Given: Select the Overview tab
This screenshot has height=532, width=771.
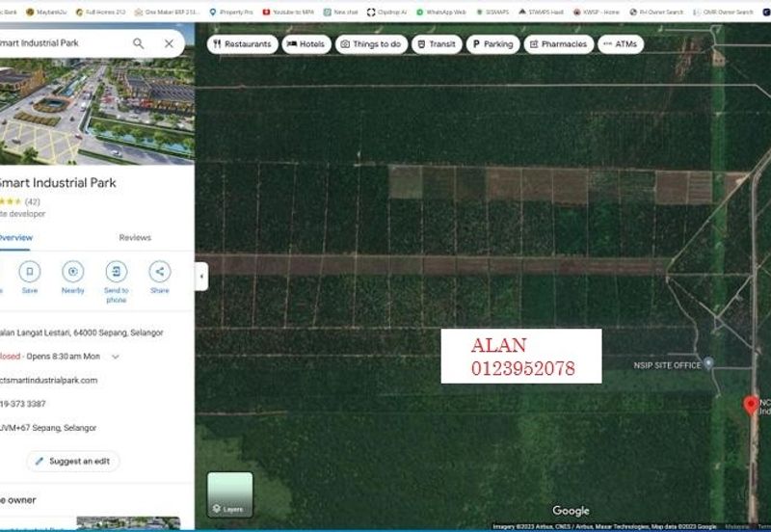Looking at the screenshot, I should pos(15,237).
